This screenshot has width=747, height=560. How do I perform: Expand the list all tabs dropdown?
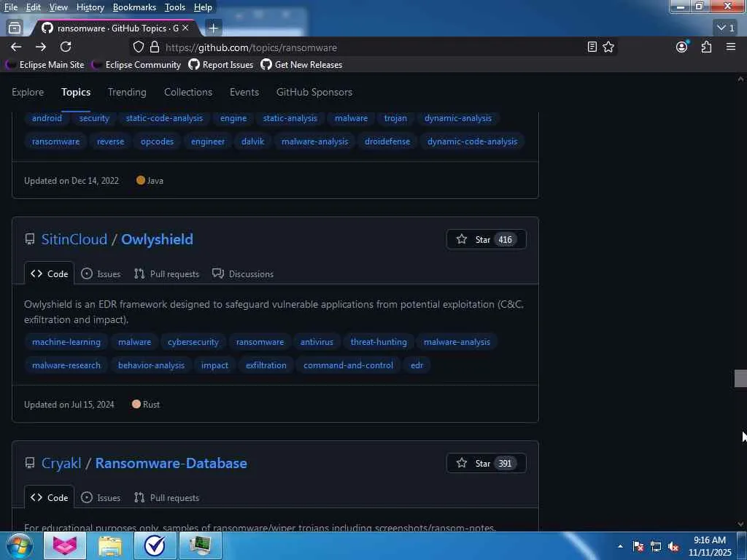[726, 28]
